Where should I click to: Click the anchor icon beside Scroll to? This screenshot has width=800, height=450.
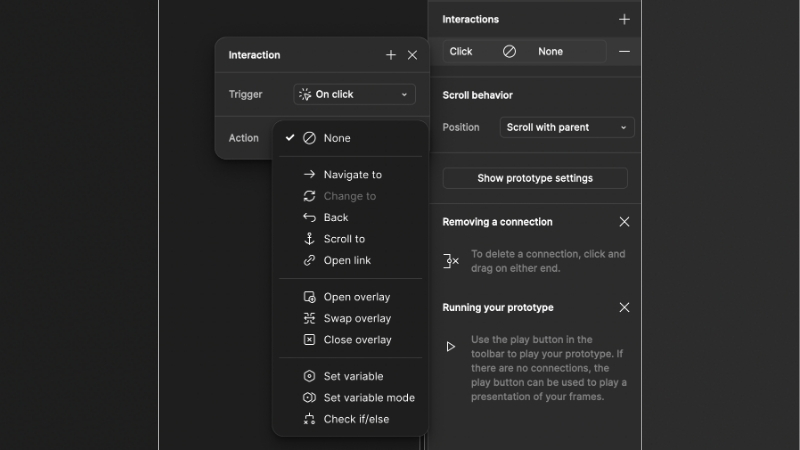[309, 239]
